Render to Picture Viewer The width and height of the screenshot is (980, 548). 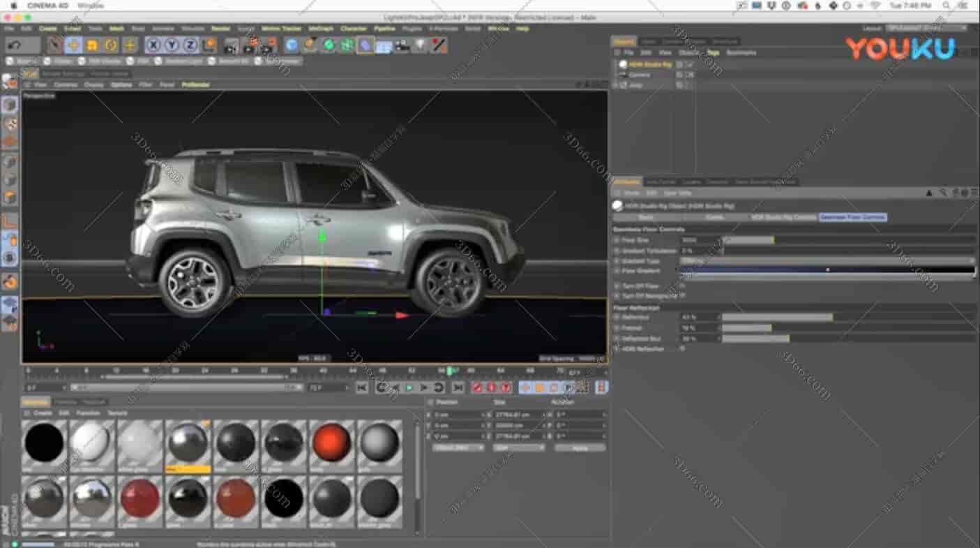click(250, 45)
